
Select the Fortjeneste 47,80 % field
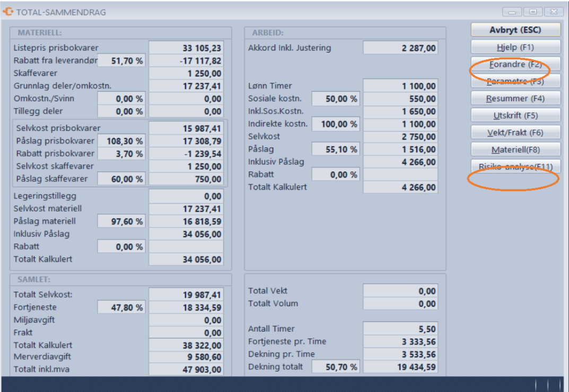(121, 308)
